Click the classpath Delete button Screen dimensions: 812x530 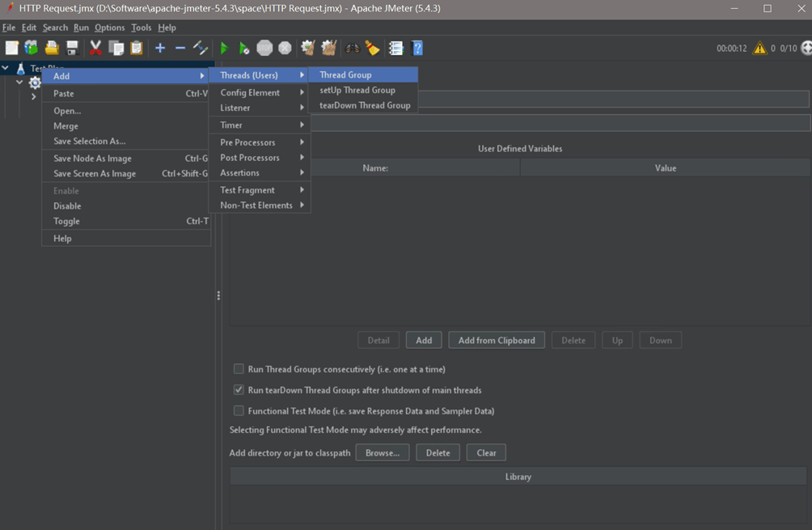coord(438,453)
